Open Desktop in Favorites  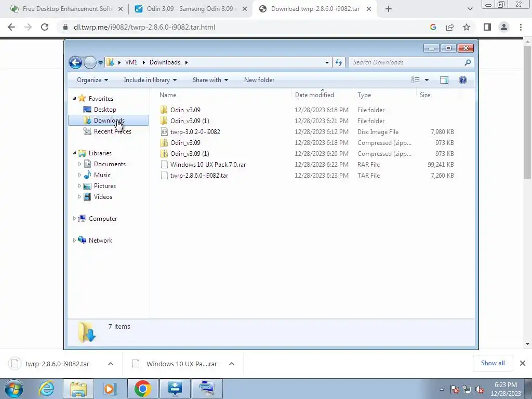105,110
